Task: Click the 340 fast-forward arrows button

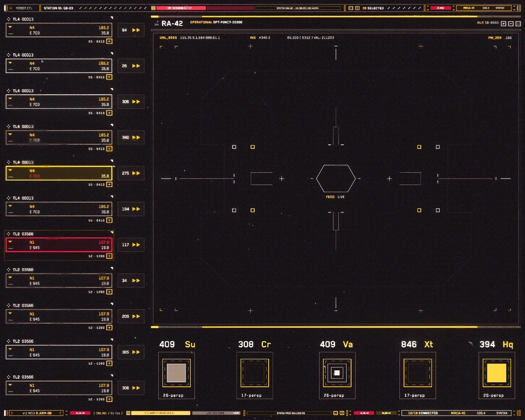Action: (131, 137)
